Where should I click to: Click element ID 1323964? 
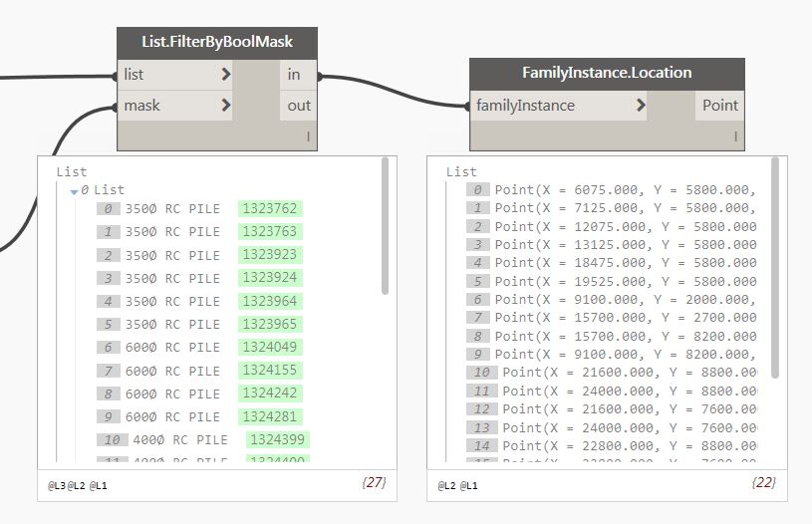(270, 301)
